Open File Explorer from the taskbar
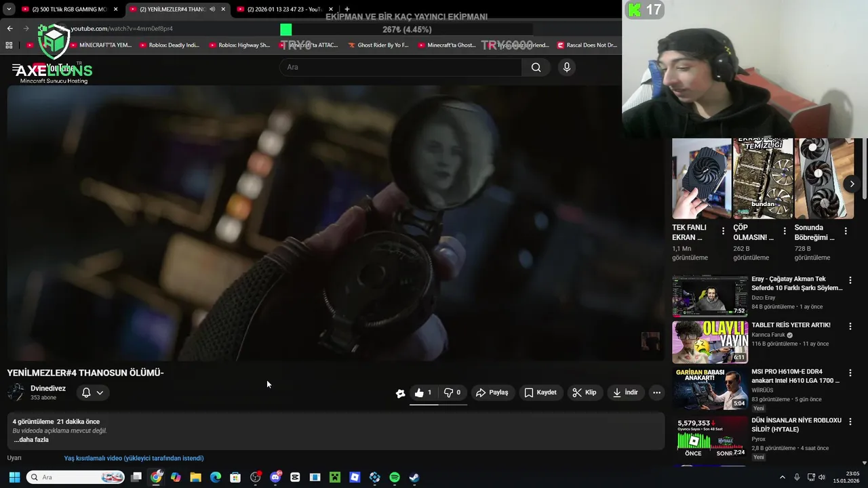The image size is (868, 488). 196,477
